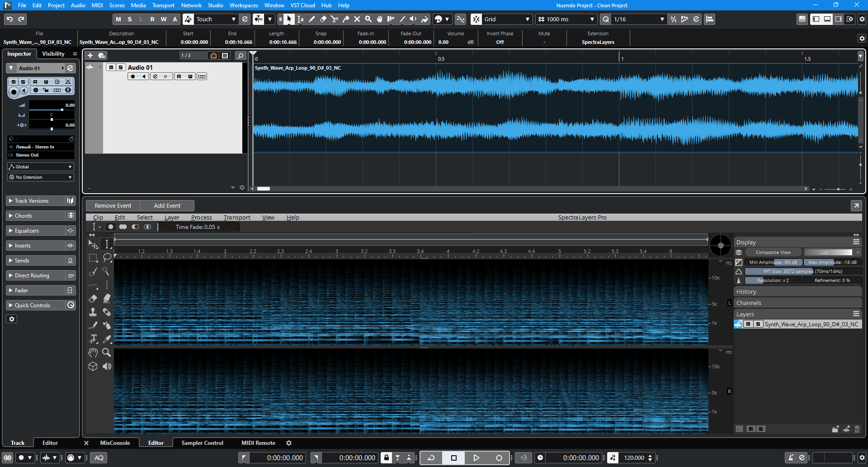
Task: Click transport Record button
Action: [x=499, y=457]
